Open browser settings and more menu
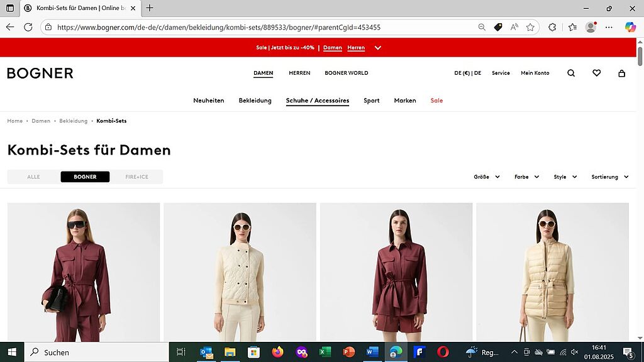This screenshot has height=362, width=644. (609, 27)
